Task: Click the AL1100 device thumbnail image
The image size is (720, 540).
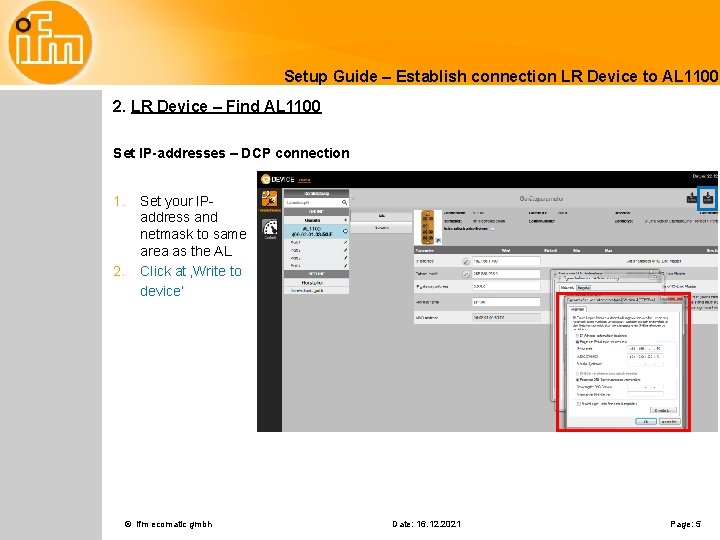Action: [x=428, y=227]
